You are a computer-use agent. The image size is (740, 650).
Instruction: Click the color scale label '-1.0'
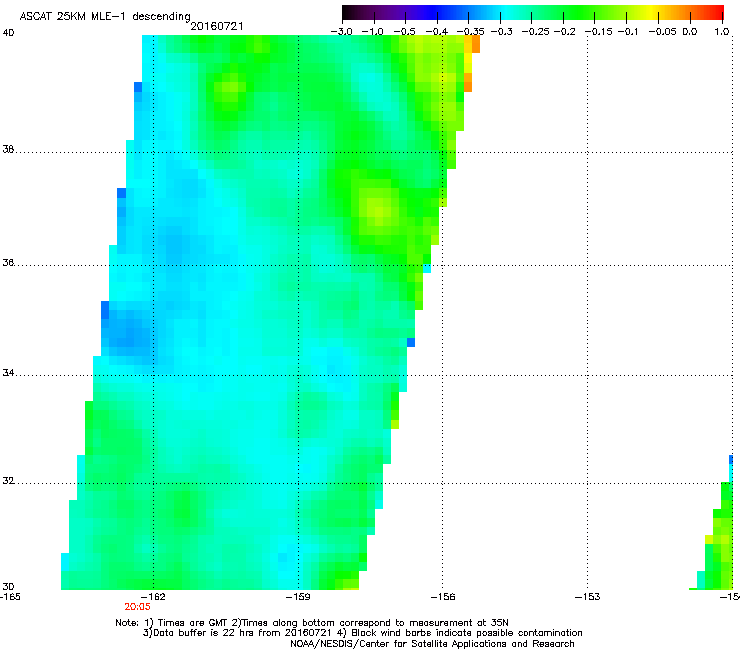point(373,32)
